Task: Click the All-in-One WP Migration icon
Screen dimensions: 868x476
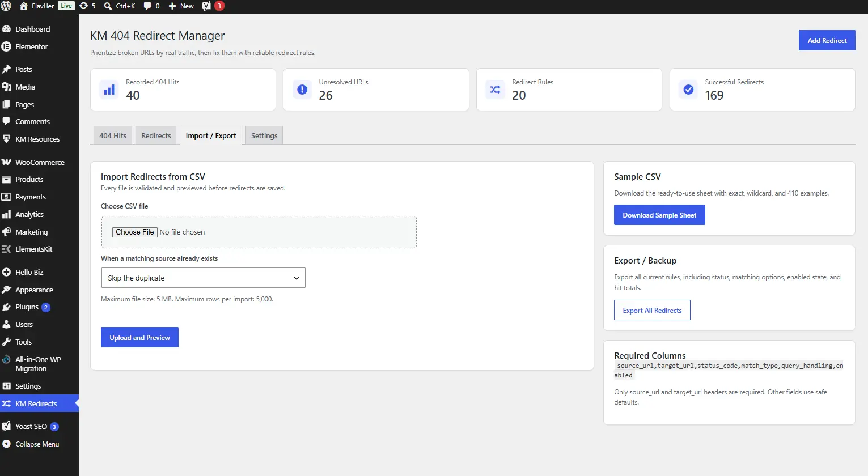Action: click(7, 359)
